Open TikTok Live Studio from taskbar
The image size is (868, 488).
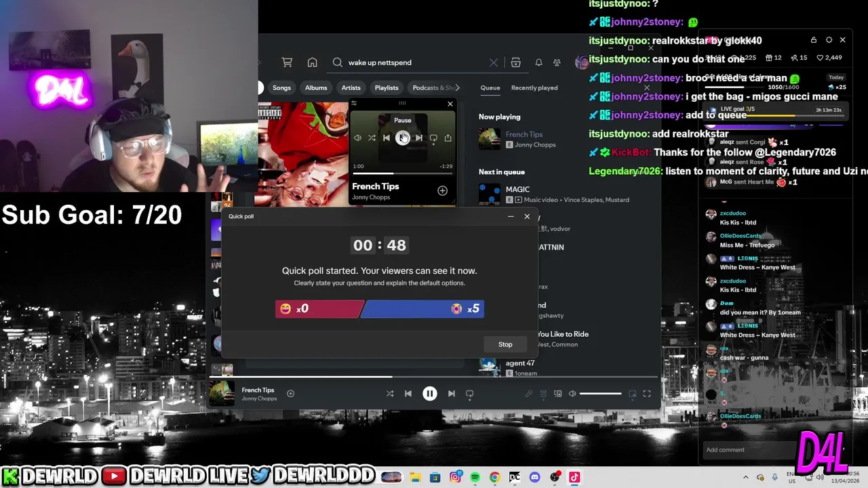pyautogui.click(x=574, y=477)
